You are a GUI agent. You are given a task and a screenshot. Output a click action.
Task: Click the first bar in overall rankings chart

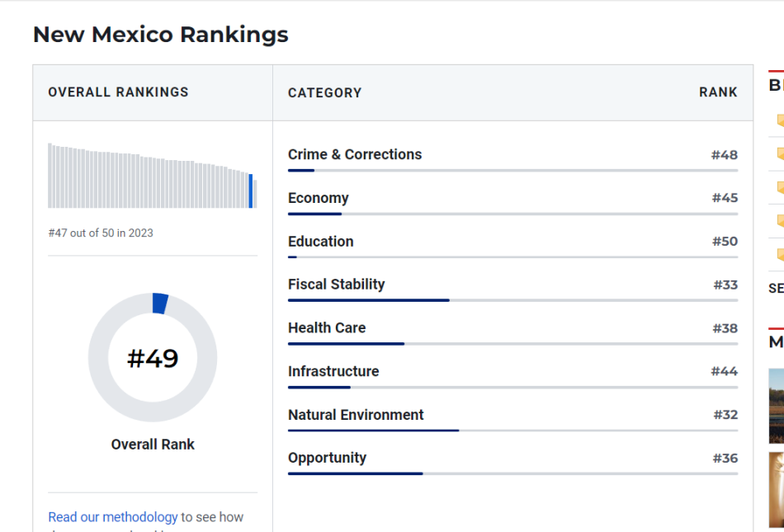pos(50,176)
